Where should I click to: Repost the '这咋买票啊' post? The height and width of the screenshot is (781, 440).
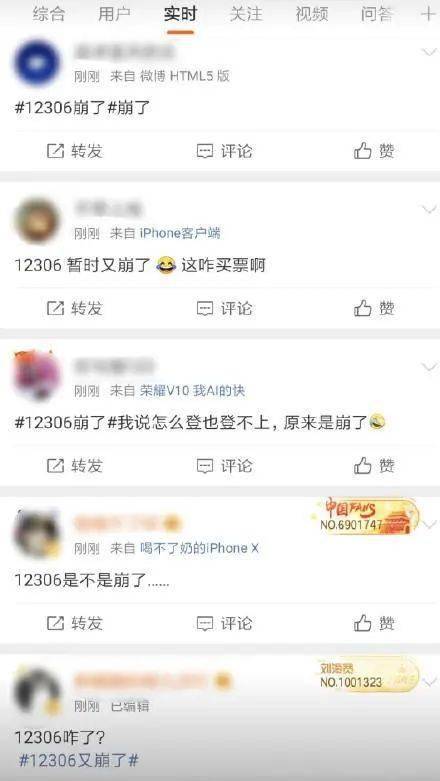coord(75,308)
